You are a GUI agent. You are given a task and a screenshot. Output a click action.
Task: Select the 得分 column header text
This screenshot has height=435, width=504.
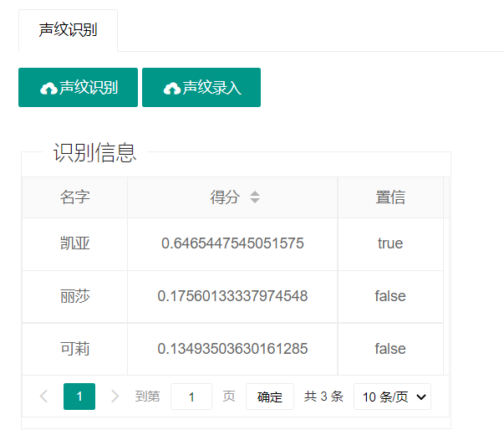pyautogui.click(x=225, y=197)
